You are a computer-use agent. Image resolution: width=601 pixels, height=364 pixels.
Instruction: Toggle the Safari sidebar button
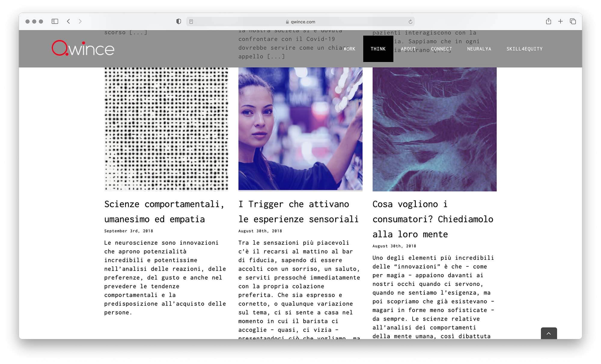(55, 21)
